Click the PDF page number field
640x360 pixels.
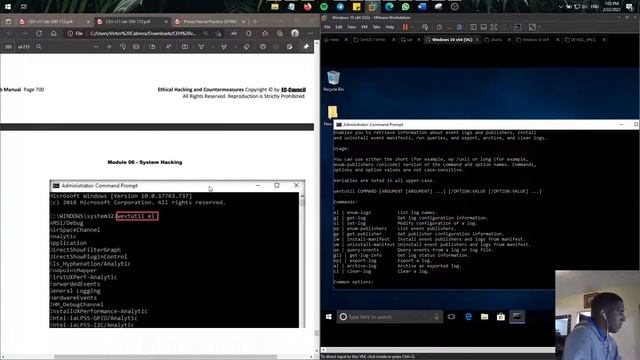(8, 47)
